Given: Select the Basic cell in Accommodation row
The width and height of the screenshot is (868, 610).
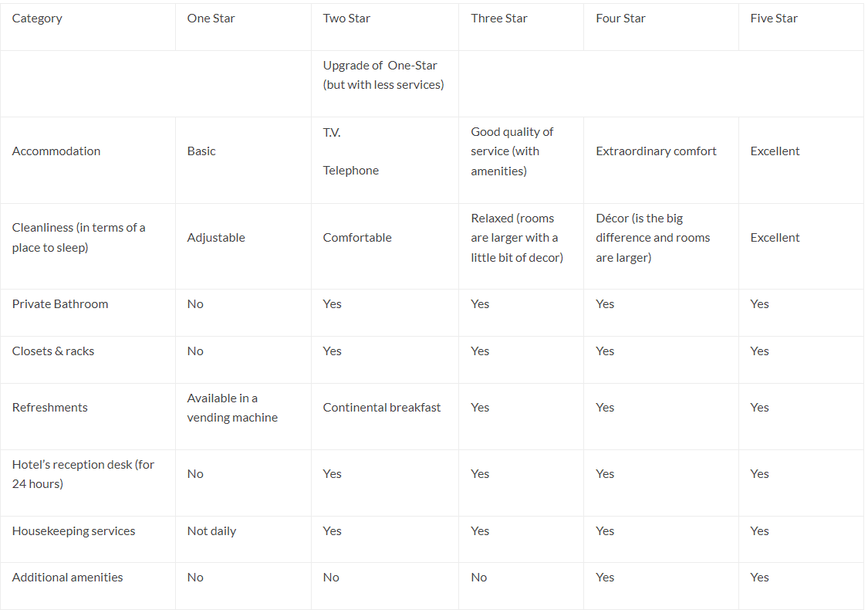Looking at the screenshot, I should (201, 151).
